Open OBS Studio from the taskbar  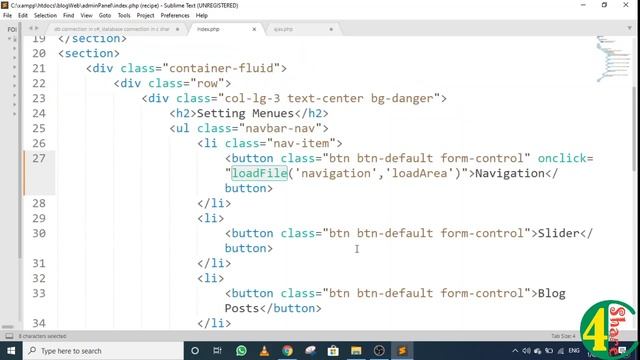[x=379, y=351]
